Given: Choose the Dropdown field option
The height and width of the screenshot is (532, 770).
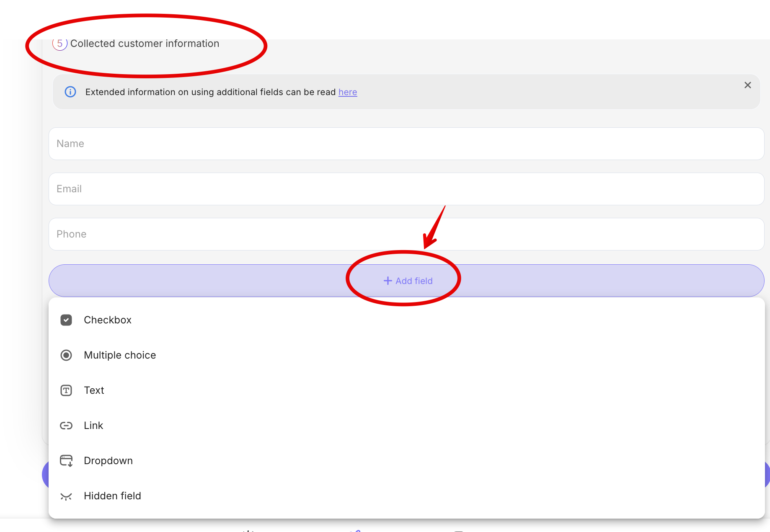Looking at the screenshot, I should (x=108, y=461).
